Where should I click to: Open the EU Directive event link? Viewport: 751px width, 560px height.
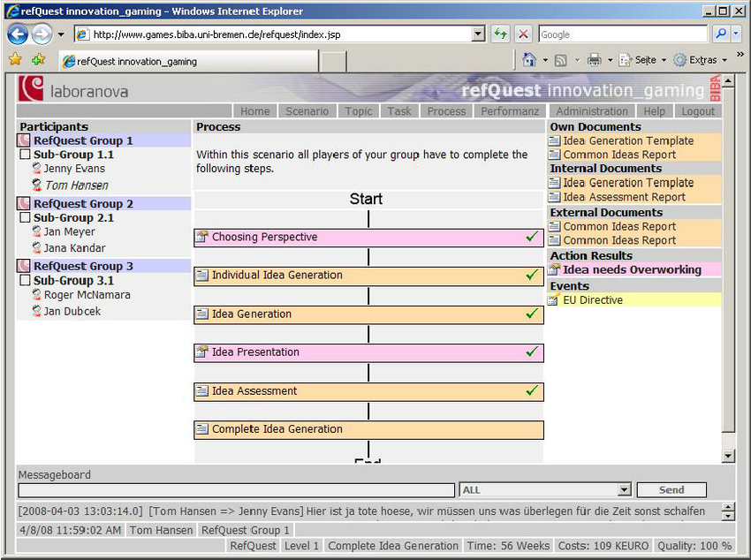593,300
